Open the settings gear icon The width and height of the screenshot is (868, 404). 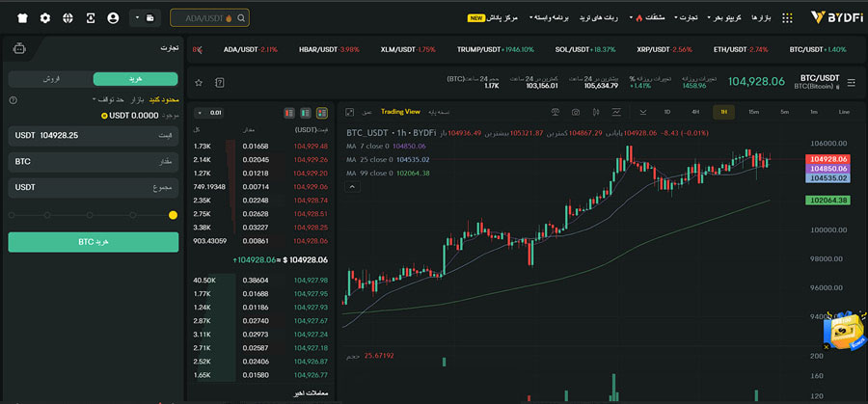pyautogui.click(x=45, y=18)
